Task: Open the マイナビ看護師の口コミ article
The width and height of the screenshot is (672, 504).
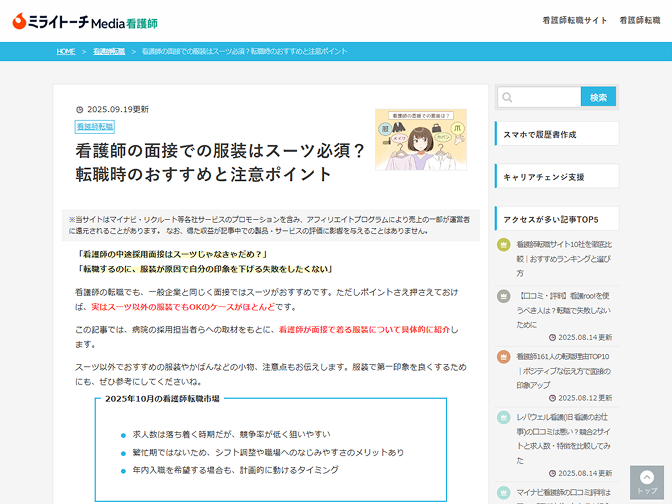Action: 564,496
